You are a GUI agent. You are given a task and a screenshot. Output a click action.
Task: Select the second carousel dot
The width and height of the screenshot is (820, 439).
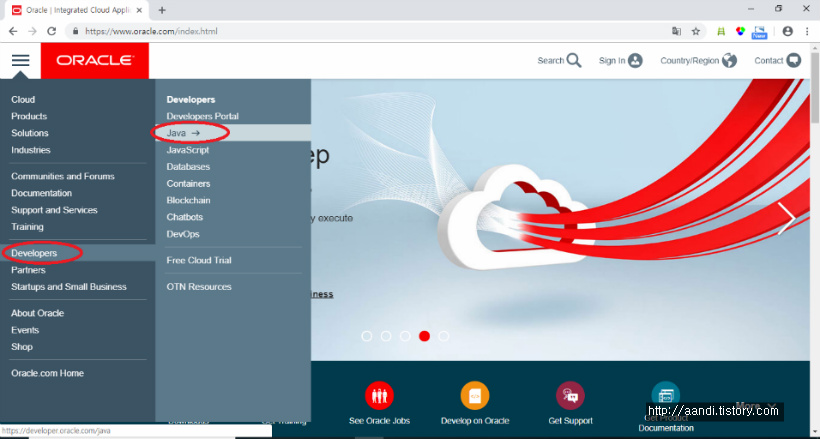[386, 336]
